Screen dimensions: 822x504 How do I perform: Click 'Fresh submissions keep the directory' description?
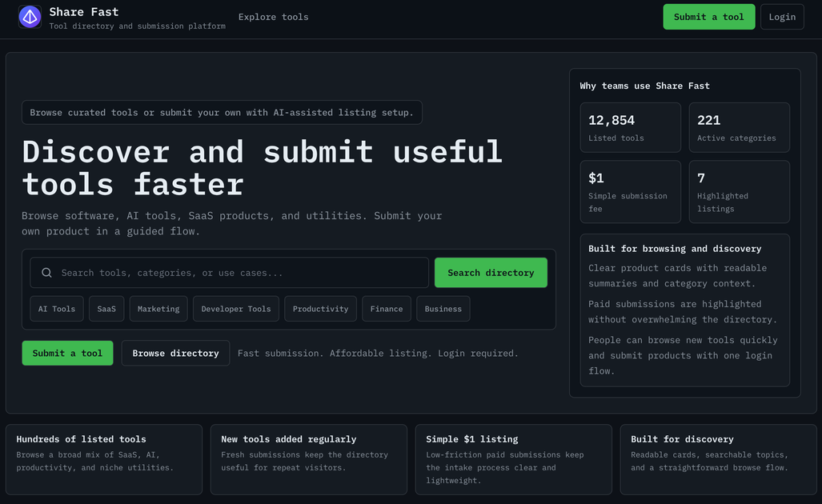click(x=305, y=461)
